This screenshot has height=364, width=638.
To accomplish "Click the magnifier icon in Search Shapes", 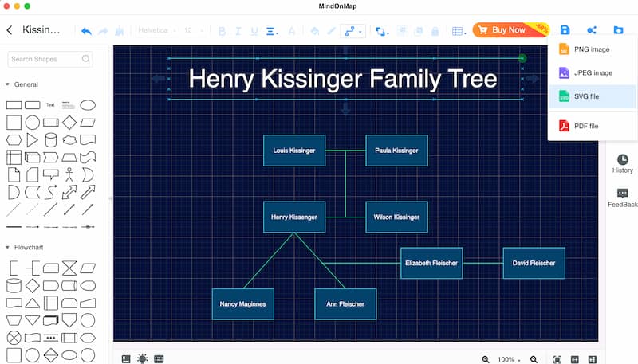I will [85, 59].
